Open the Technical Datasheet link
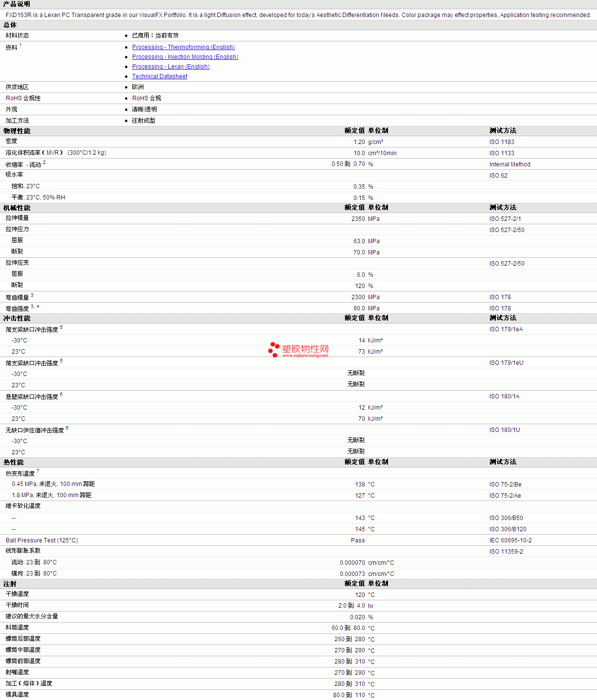 click(159, 76)
